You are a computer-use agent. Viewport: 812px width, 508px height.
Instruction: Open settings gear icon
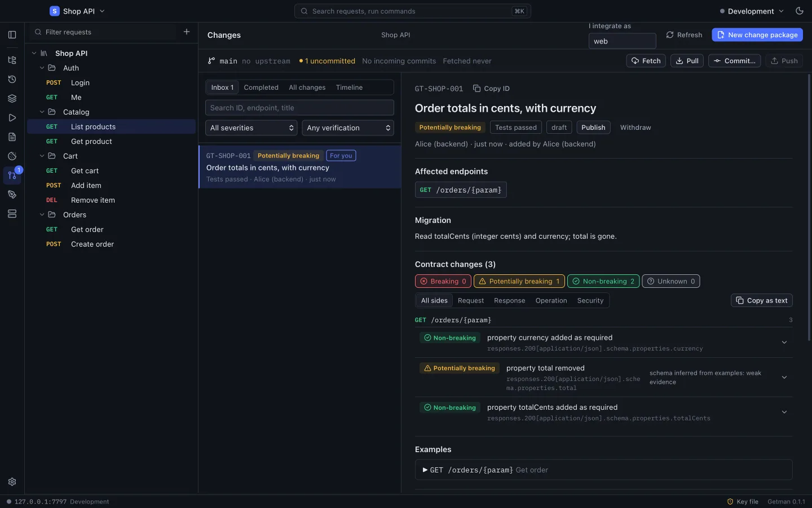pyautogui.click(x=12, y=481)
